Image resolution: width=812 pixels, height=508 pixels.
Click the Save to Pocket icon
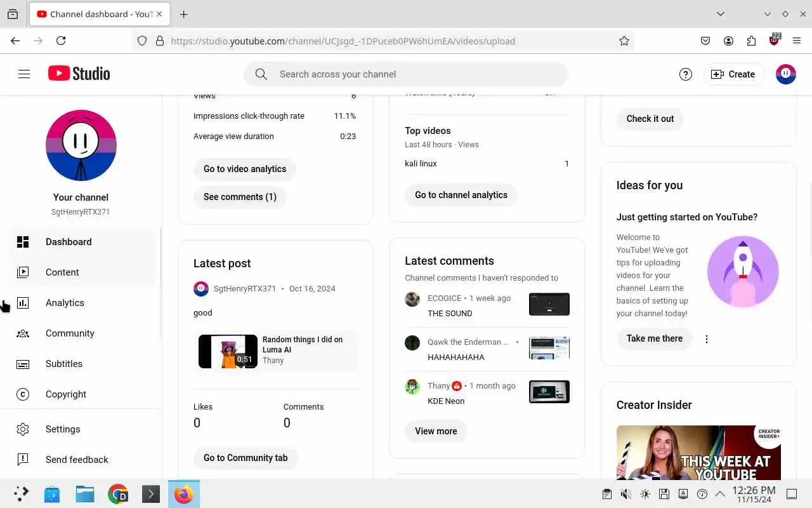[x=705, y=41]
